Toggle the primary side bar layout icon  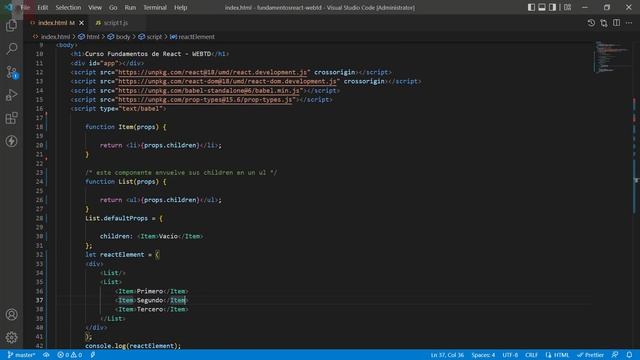[x=531, y=7]
